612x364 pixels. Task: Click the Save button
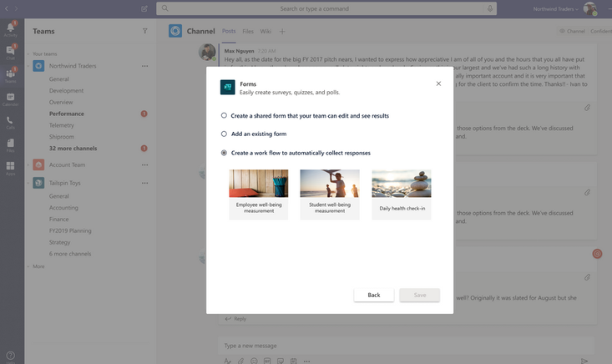[x=420, y=295]
